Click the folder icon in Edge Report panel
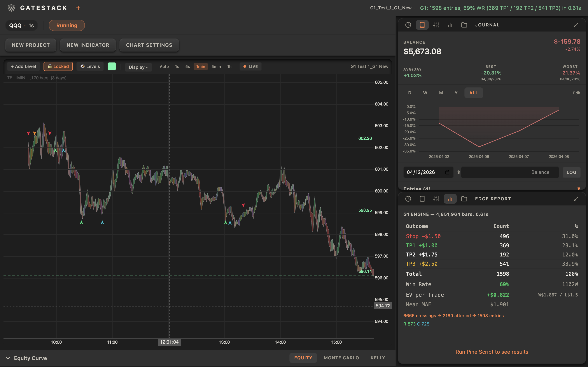The height and width of the screenshot is (367, 588). pyautogui.click(x=464, y=199)
